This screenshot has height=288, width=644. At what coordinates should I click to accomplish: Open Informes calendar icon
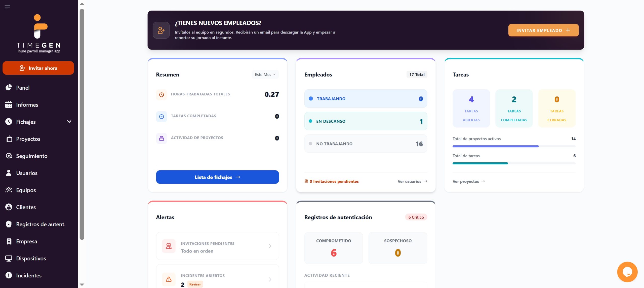point(9,104)
